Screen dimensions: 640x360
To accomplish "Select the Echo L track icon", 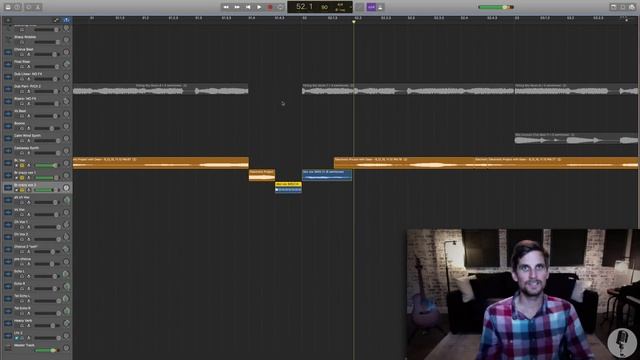I will (x=8, y=274).
